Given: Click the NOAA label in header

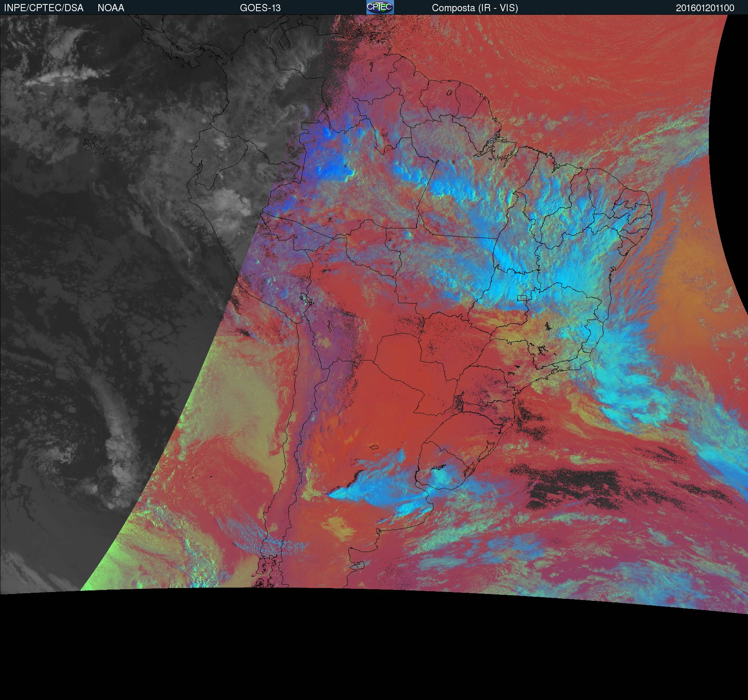Looking at the screenshot, I should 111,8.
